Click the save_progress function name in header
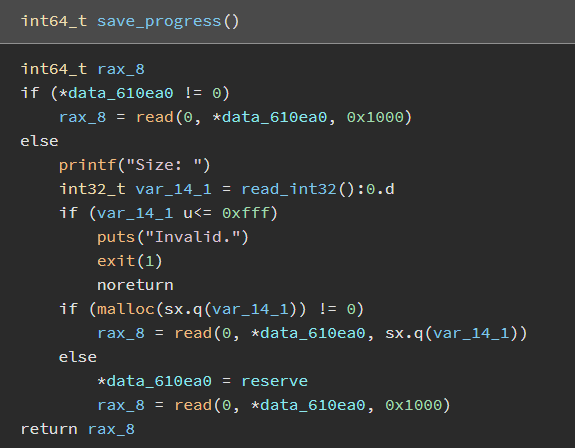This screenshot has height=448, width=575. click(159, 21)
